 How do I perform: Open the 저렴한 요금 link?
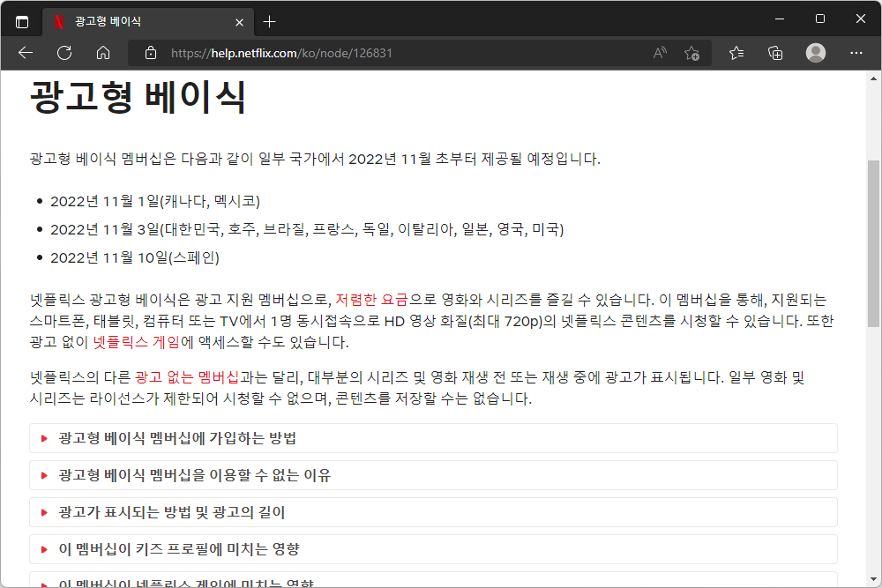(371, 300)
